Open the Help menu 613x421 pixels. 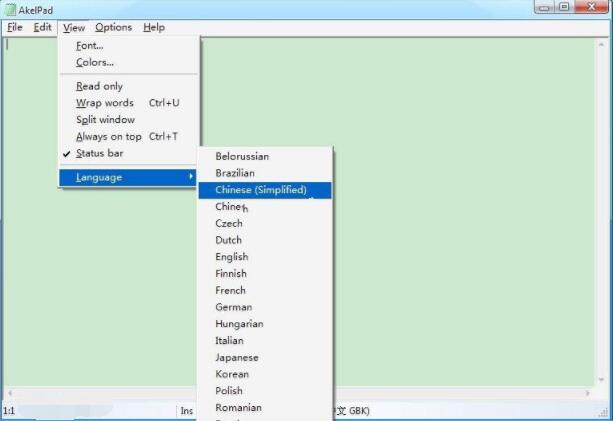pyautogui.click(x=154, y=27)
